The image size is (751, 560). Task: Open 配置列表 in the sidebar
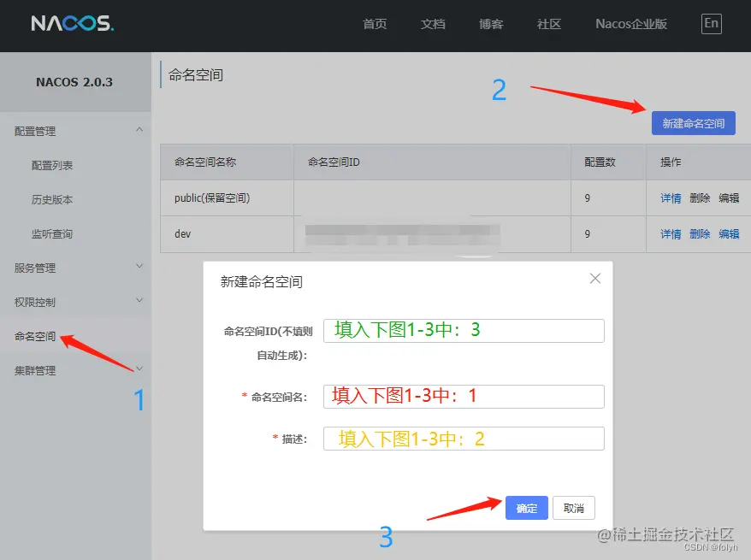click(x=51, y=166)
